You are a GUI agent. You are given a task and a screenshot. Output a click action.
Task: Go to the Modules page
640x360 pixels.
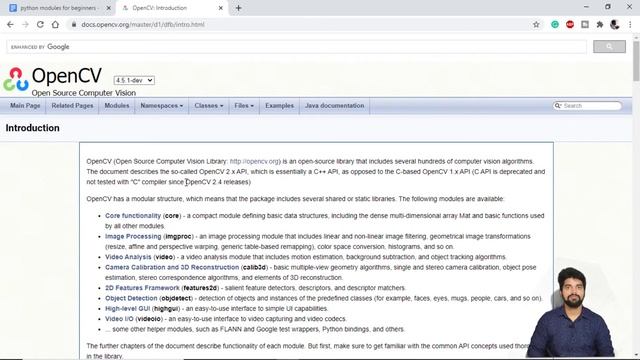(117, 106)
